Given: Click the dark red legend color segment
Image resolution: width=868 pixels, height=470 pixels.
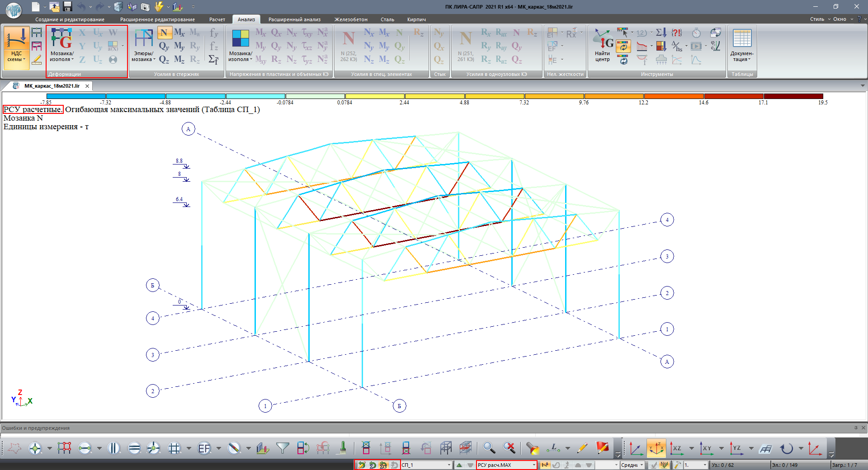Looking at the screenshot, I should coord(793,96).
